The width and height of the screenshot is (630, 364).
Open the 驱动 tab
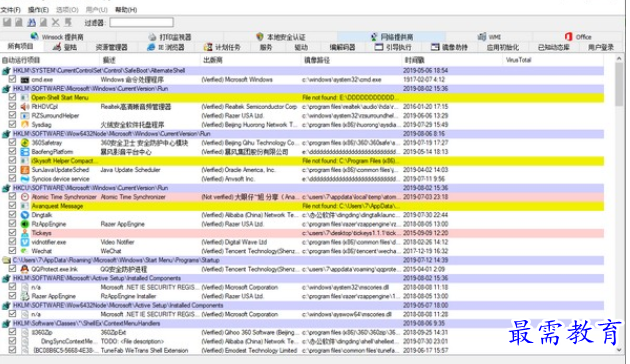click(x=301, y=47)
